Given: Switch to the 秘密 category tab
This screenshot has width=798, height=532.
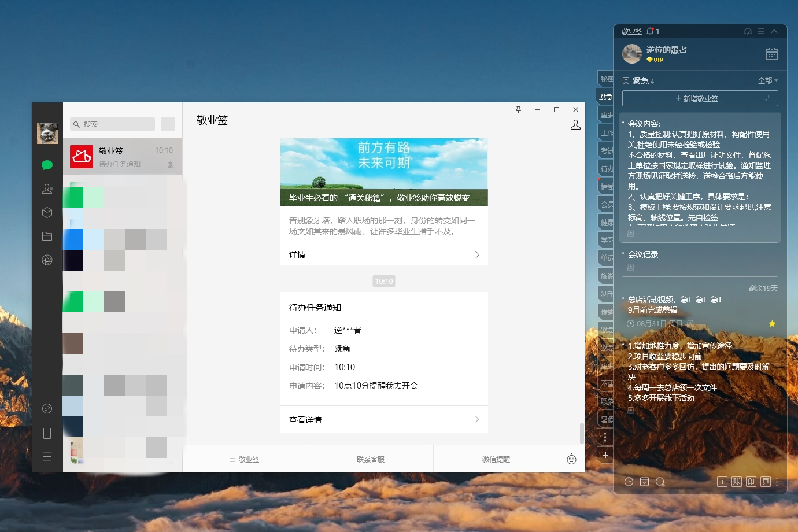Looking at the screenshot, I should click(x=606, y=79).
